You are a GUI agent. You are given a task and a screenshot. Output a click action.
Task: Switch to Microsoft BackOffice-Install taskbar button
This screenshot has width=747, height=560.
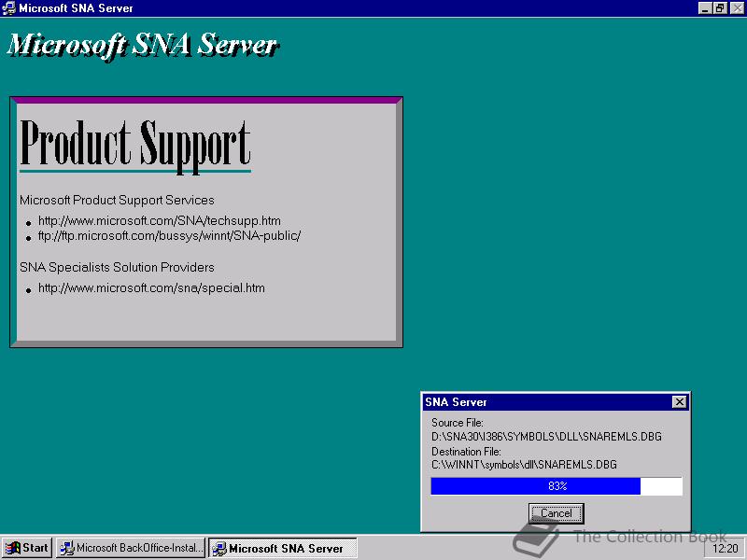coord(131,548)
